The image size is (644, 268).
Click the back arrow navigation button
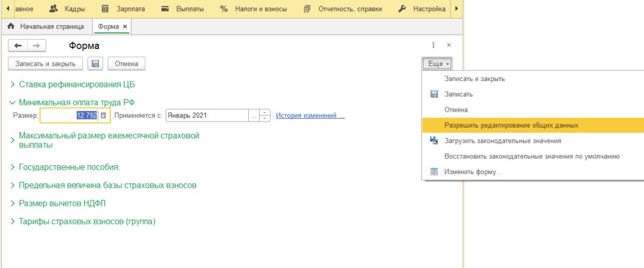click(18, 46)
